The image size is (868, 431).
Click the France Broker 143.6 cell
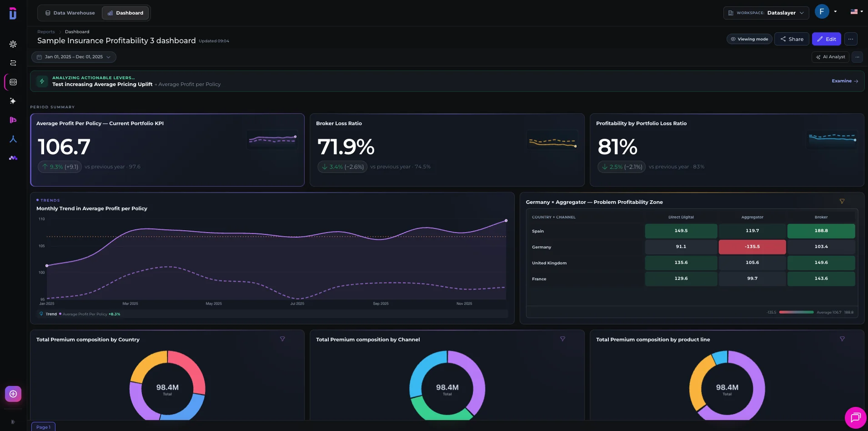(821, 279)
